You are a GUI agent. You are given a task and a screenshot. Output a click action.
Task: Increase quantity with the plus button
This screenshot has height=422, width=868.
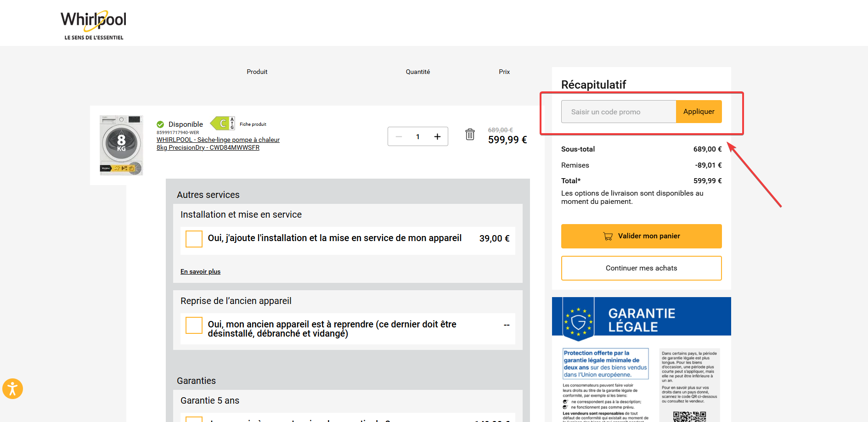437,136
